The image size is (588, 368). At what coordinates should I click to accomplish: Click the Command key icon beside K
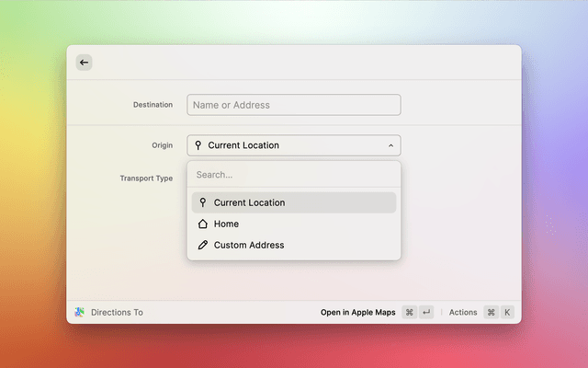(x=491, y=313)
